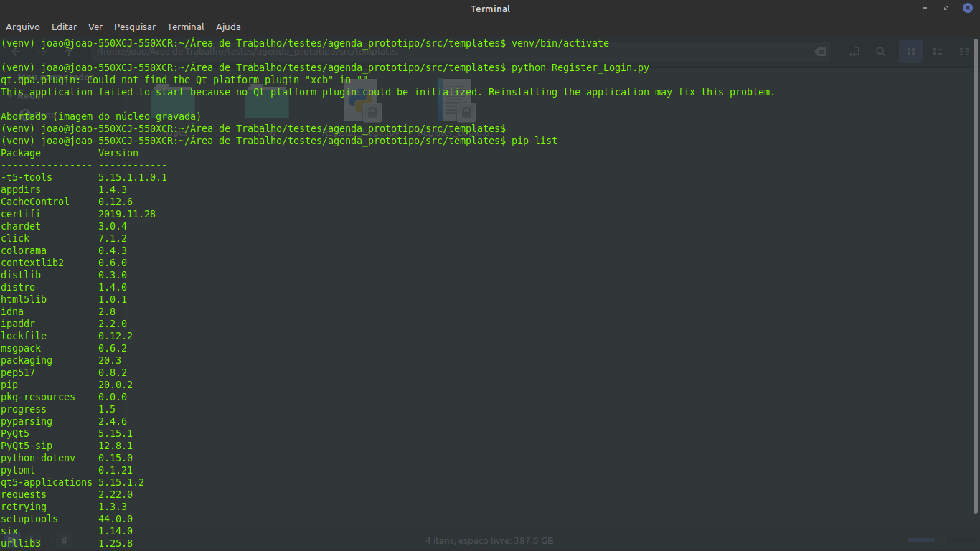Open the Editar menu
This screenshot has width=980, height=551.
[64, 27]
